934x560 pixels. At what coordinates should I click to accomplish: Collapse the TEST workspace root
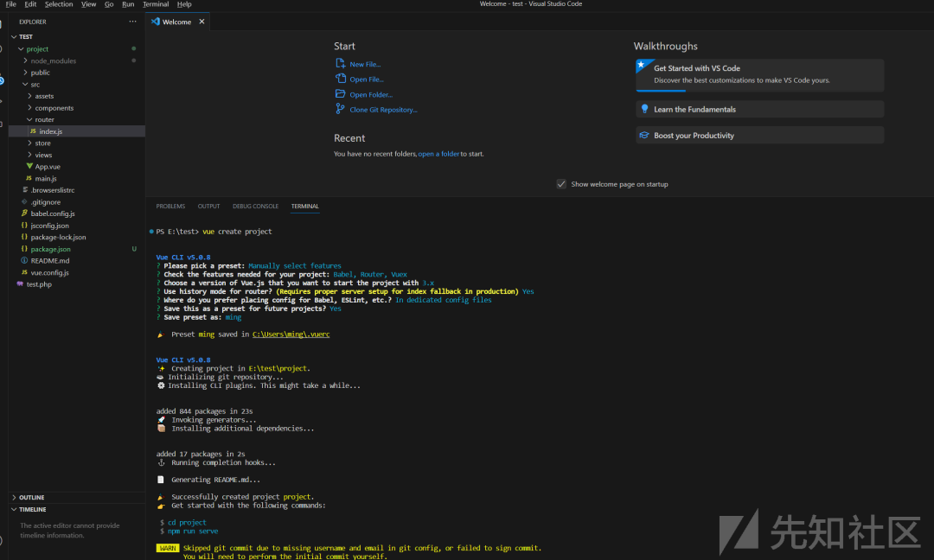(15, 37)
